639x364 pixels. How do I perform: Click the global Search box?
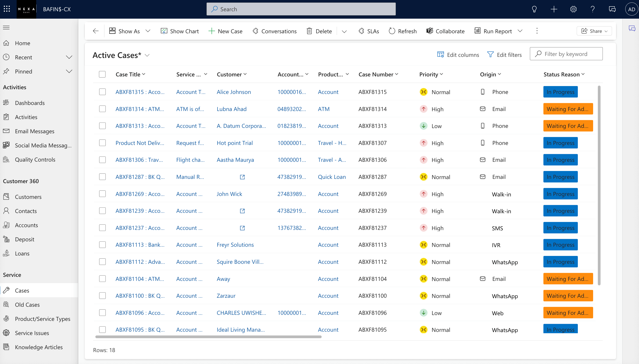301,9
